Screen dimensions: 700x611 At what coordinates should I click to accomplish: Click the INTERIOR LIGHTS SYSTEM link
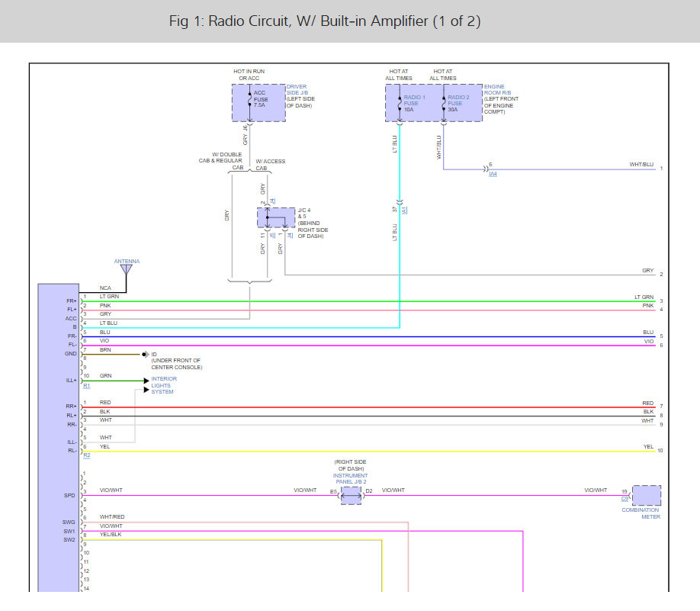pos(164,385)
